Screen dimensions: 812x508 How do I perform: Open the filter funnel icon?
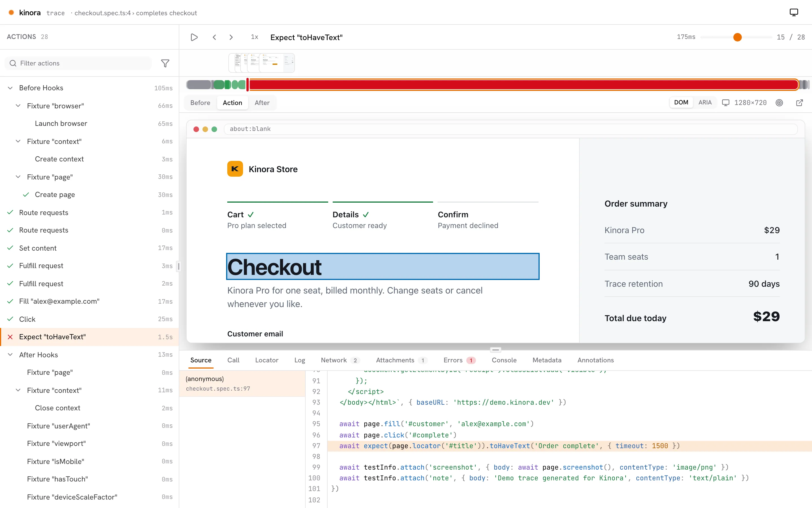(x=165, y=63)
